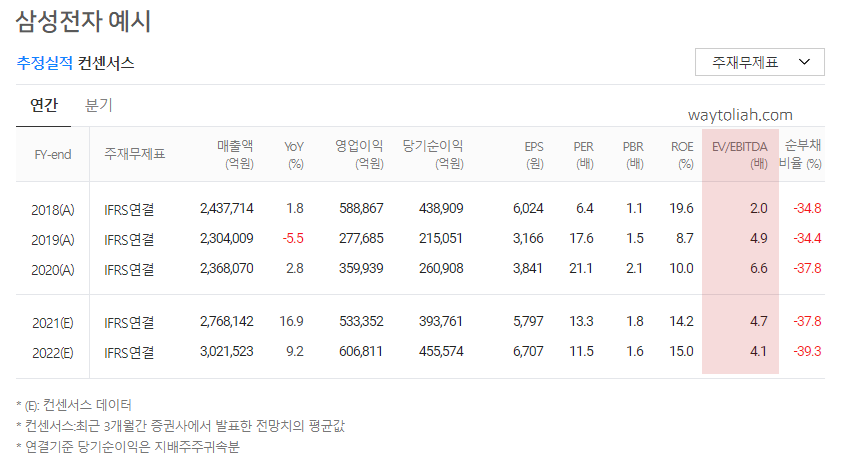Click the revenue value 2,768,142

227,321
